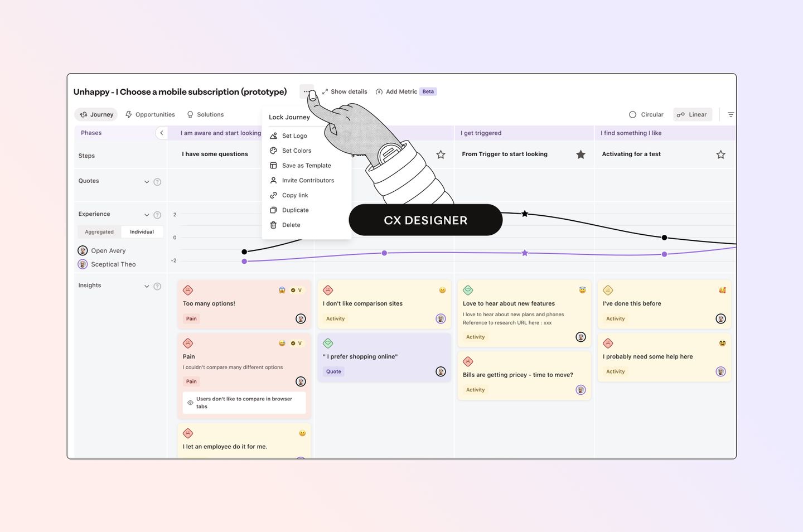The height and width of the screenshot is (532, 803).
Task: Click the Add Metric button
Action: tap(401, 91)
